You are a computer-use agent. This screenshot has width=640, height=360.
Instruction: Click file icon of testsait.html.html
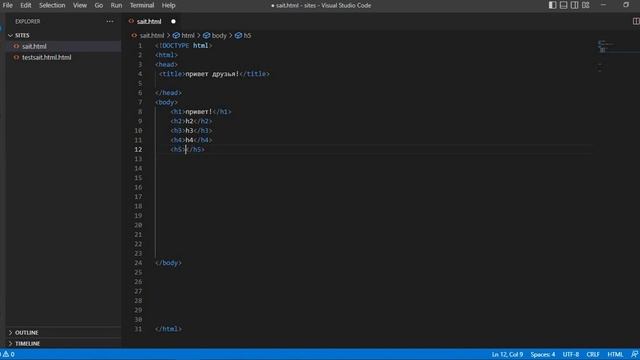(x=16, y=57)
